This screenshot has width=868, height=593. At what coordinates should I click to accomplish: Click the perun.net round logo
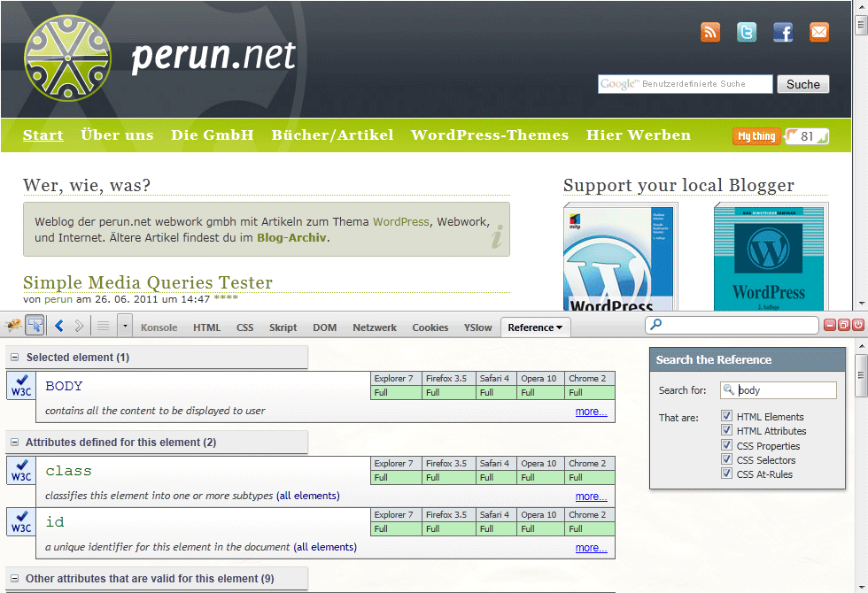(67, 58)
